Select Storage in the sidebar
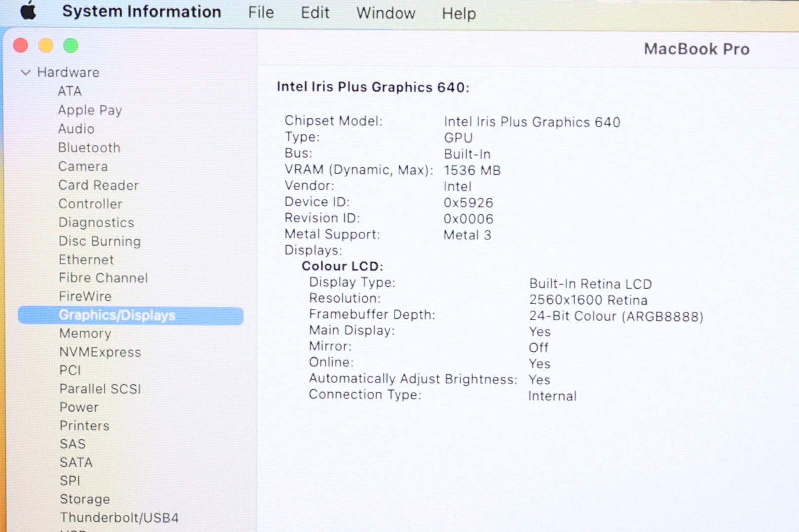799x532 pixels. click(x=84, y=499)
